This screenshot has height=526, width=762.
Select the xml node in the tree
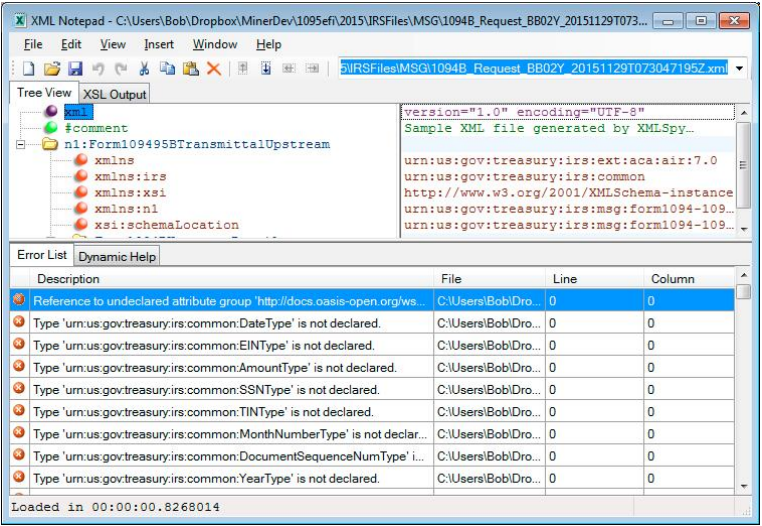click(x=77, y=112)
